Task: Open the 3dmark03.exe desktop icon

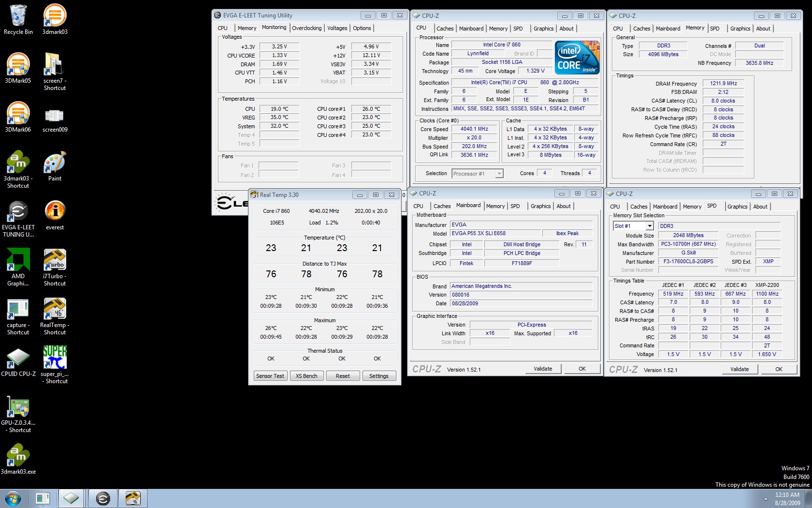Action: 18,460
